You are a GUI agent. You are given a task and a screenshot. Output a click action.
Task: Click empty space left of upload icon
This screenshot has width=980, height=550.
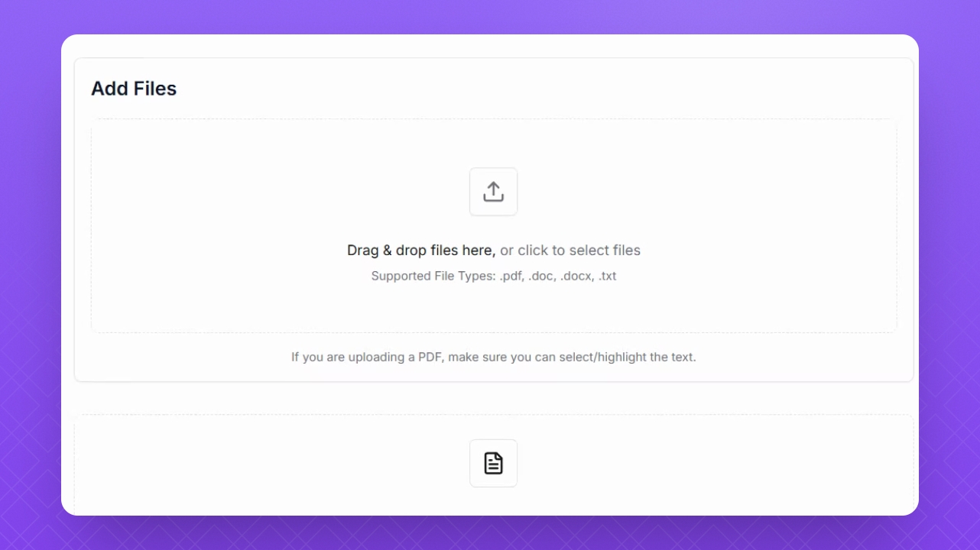click(290, 192)
